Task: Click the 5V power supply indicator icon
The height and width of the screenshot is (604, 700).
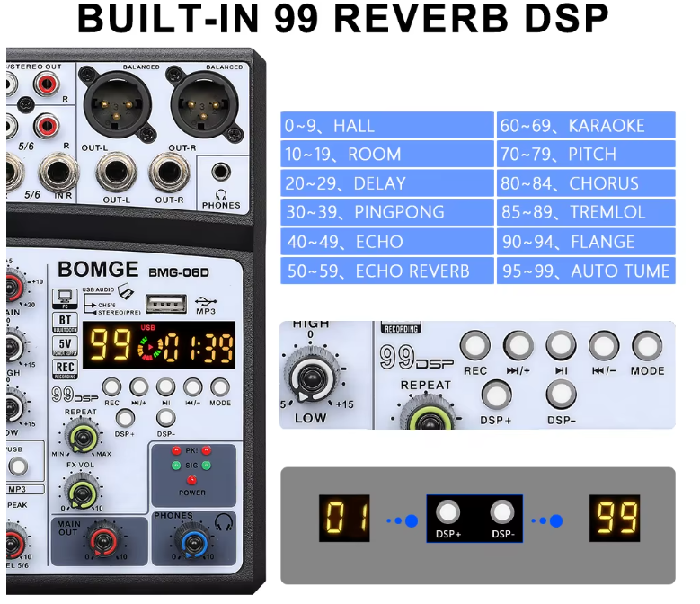Action: click(x=66, y=342)
